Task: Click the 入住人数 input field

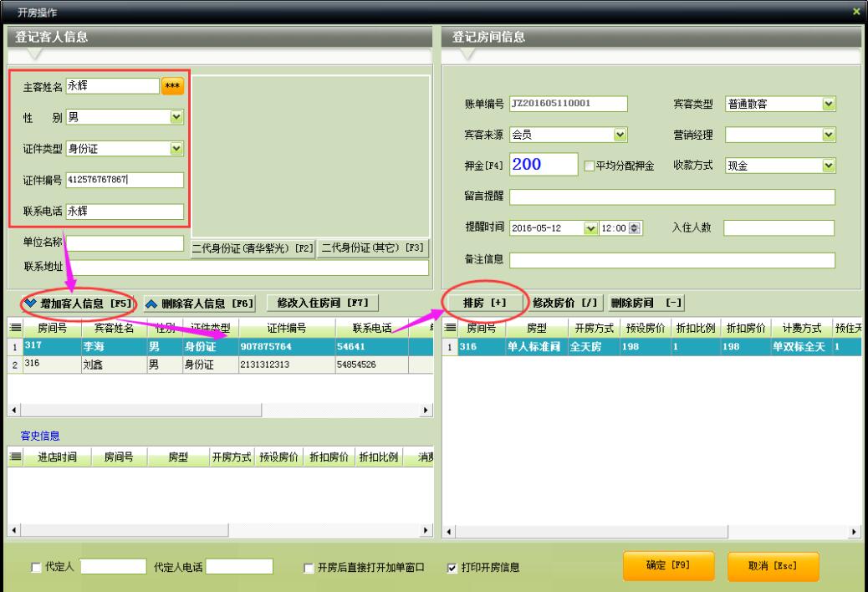Action: tap(779, 228)
